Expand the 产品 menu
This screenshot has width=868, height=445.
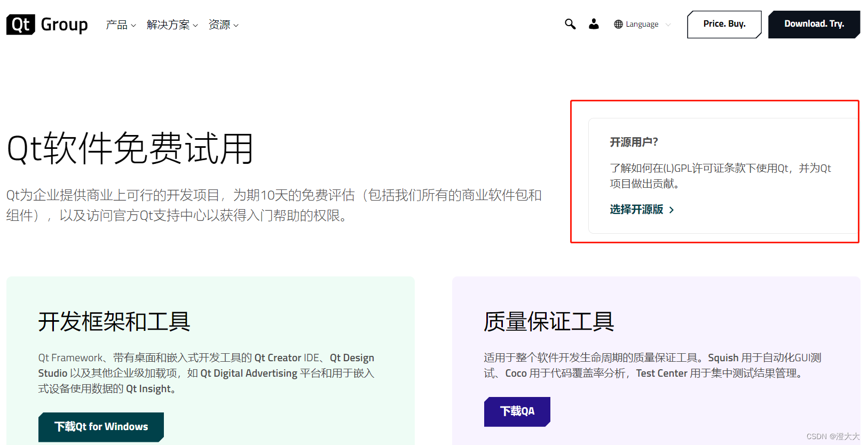pos(121,25)
